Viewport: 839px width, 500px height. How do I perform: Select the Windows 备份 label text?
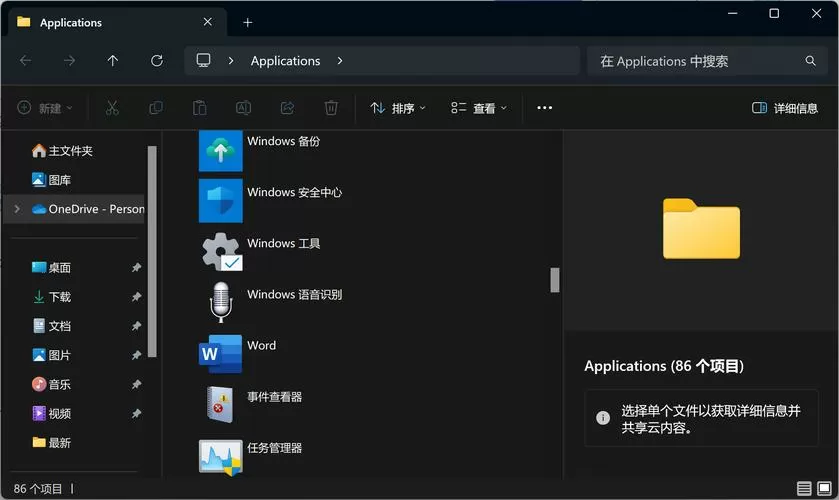tap(284, 141)
